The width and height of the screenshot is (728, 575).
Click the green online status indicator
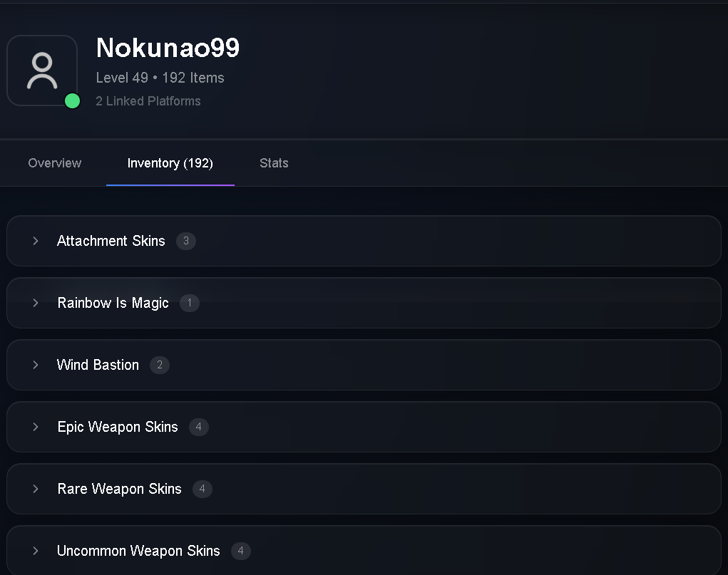click(72, 100)
